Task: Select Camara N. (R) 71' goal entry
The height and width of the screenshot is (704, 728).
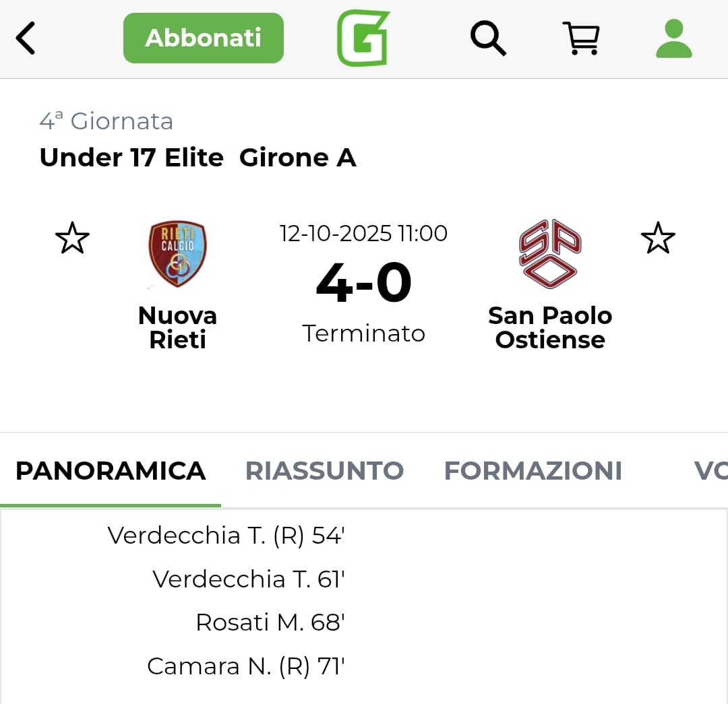Action: (x=245, y=666)
